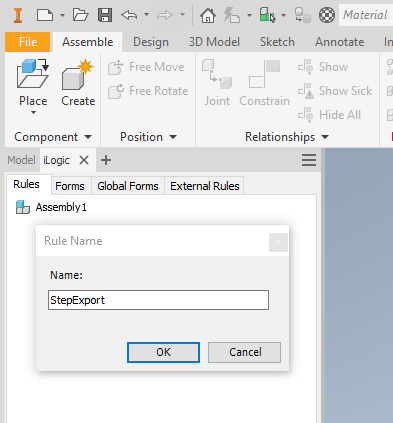Viewport: 393px width, 423px height.
Task: Click the Create component button
Action: point(78,83)
